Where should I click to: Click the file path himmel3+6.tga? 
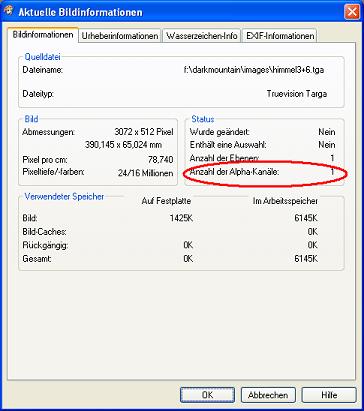254,70
